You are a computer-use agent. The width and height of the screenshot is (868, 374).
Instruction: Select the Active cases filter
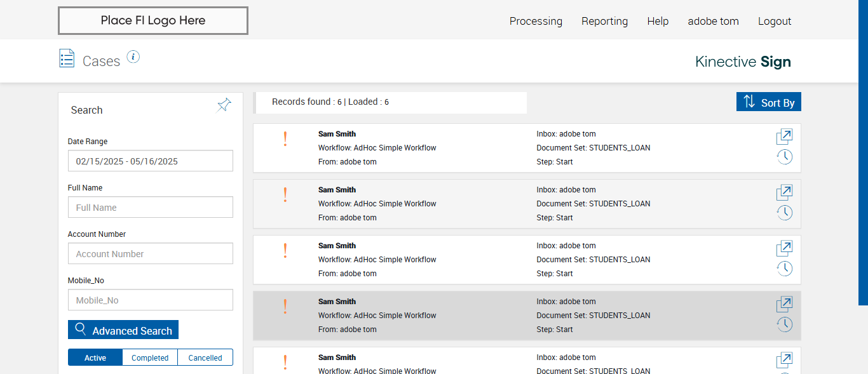[x=95, y=357]
